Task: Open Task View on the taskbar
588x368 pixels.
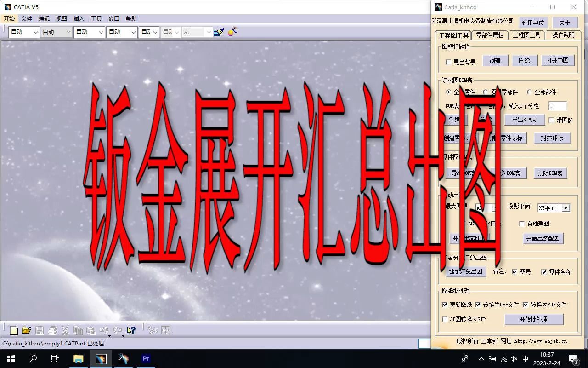Action: coord(55,359)
